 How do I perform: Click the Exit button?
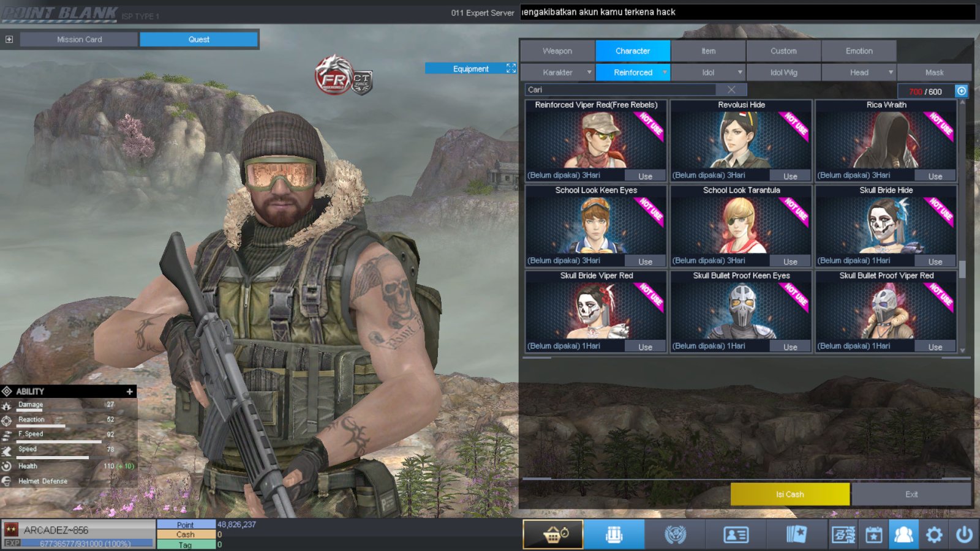click(x=911, y=494)
